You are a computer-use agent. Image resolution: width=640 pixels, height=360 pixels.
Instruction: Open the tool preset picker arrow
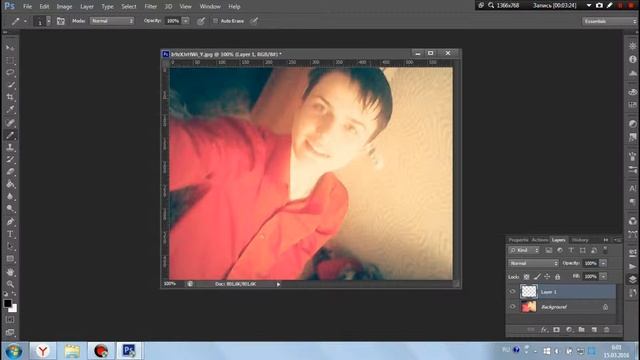click(25, 21)
